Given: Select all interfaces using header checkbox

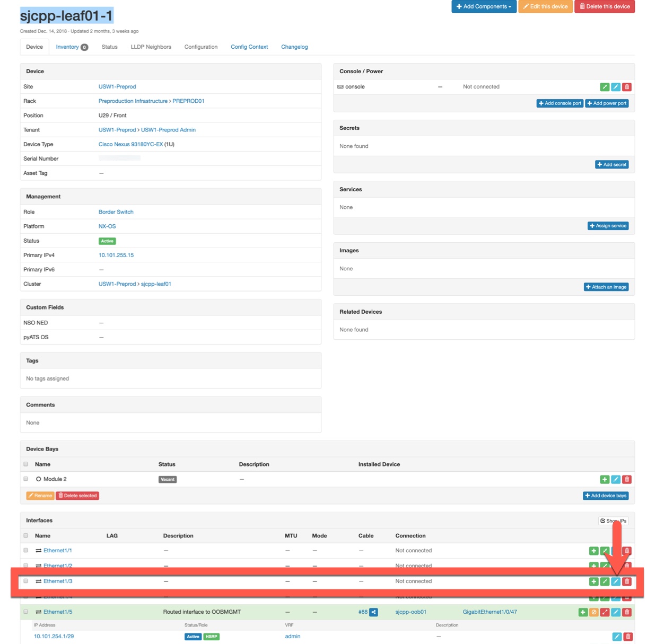Looking at the screenshot, I should tap(25, 536).
